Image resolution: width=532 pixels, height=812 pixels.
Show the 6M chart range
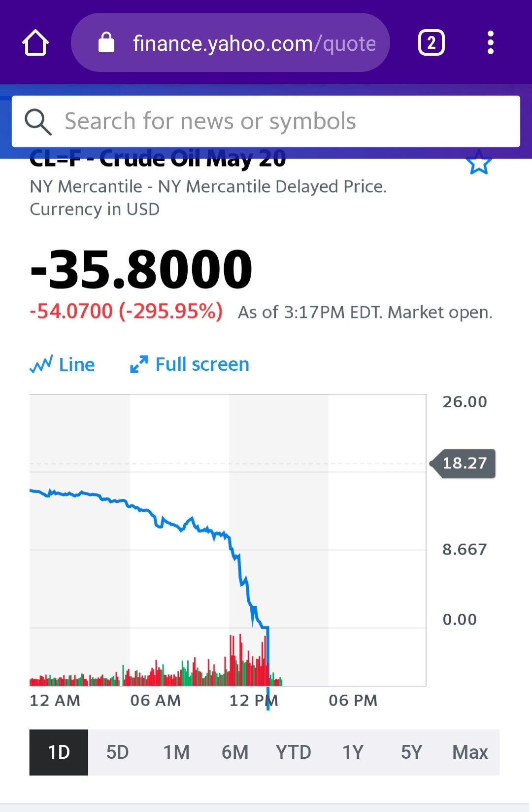pyautogui.click(x=235, y=752)
